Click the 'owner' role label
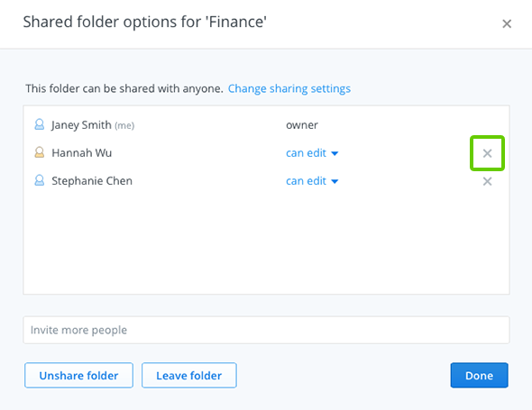 point(302,125)
